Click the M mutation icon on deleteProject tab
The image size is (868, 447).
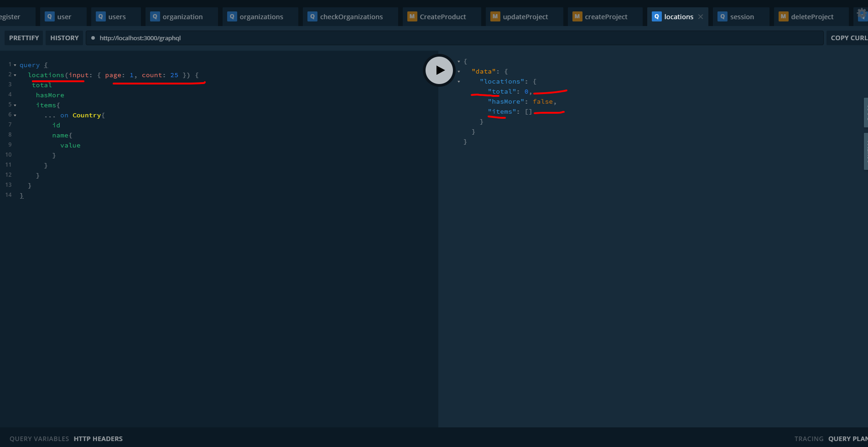click(x=783, y=16)
